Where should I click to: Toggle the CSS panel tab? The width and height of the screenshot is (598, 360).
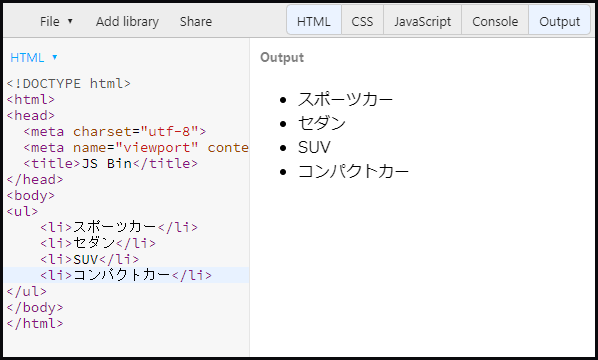point(362,20)
